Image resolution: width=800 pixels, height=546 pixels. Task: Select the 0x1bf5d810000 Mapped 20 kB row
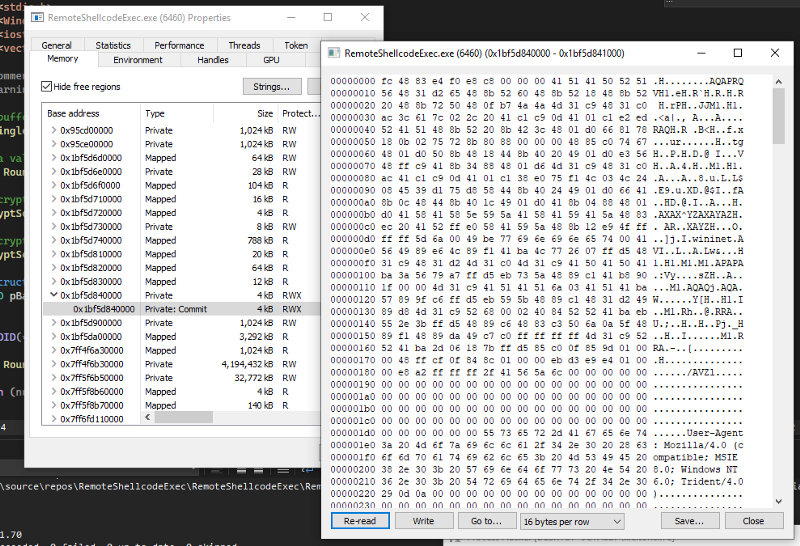182,254
